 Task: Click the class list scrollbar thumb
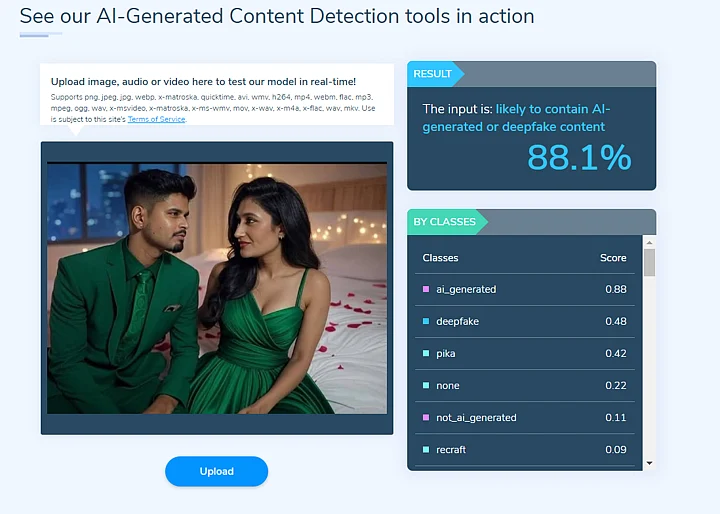[649, 262]
